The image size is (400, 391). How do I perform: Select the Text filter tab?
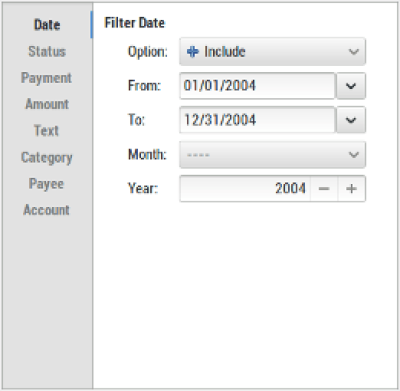point(46,130)
